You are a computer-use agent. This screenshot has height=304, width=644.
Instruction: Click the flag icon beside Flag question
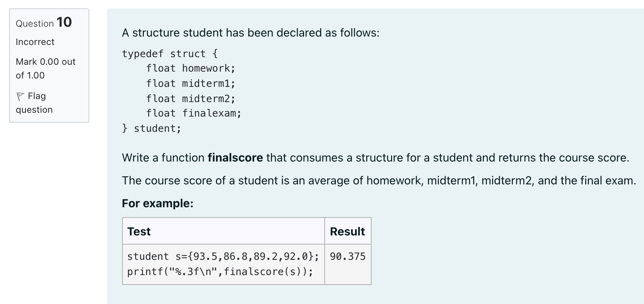(x=20, y=96)
